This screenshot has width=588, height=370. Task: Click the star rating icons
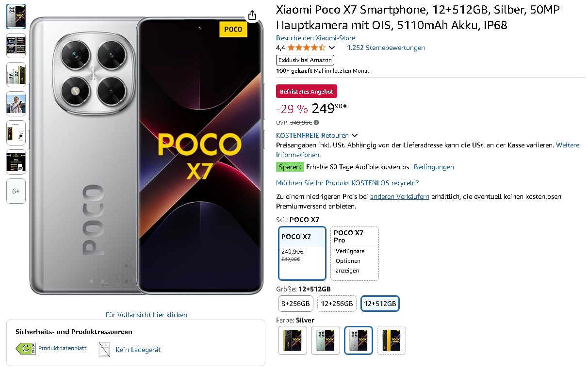pyautogui.click(x=306, y=48)
